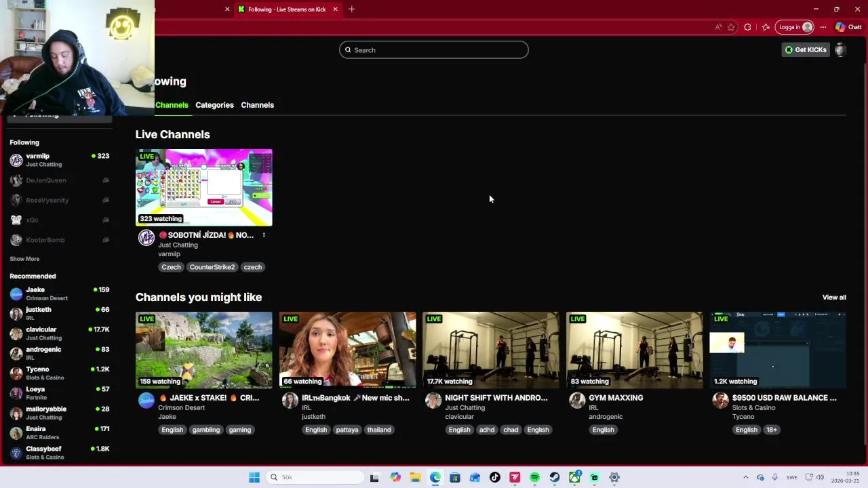Open clavicular in Recommended sidebar
The image size is (868, 488).
coord(60,333)
